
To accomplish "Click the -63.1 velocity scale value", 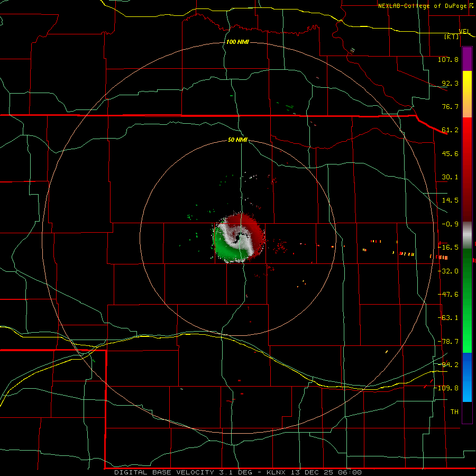I will pos(448,318).
